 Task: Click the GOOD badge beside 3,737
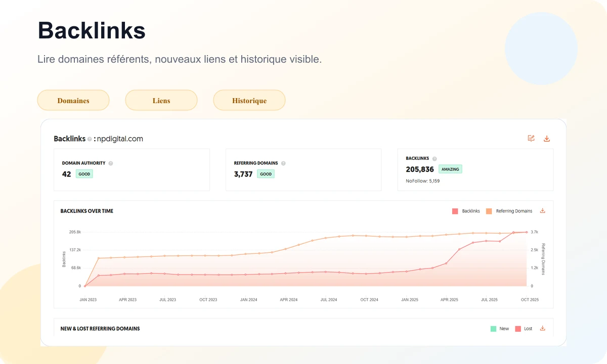tap(266, 174)
